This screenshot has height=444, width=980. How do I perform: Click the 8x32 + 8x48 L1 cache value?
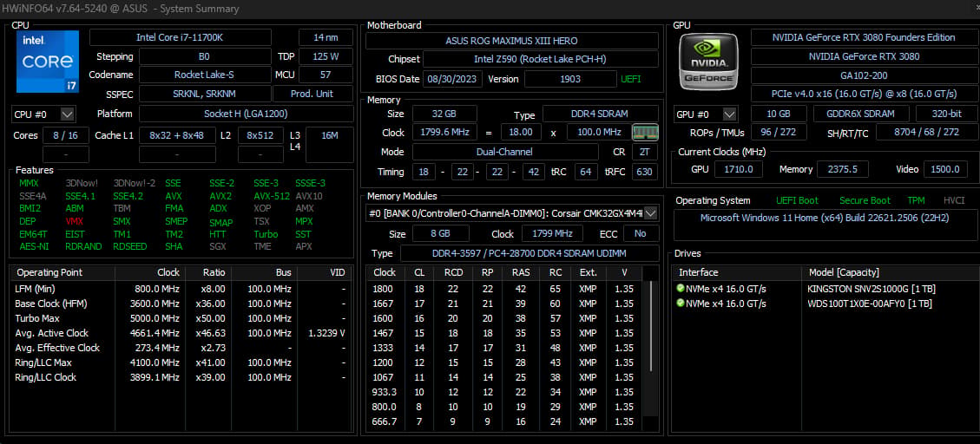click(x=177, y=135)
